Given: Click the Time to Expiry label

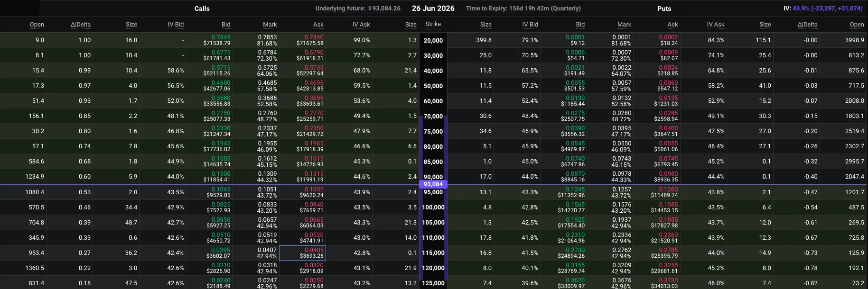Looking at the screenshot, I should point(523,9).
